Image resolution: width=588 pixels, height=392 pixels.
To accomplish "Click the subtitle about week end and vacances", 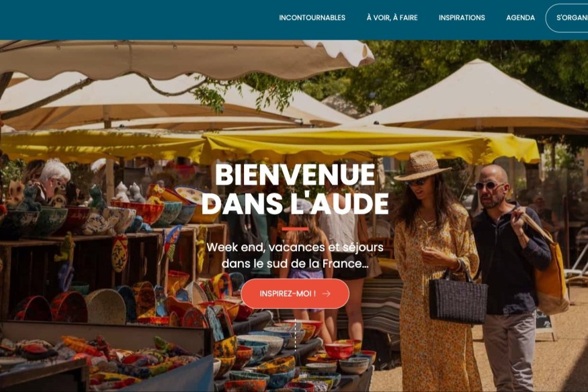I will tap(295, 255).
